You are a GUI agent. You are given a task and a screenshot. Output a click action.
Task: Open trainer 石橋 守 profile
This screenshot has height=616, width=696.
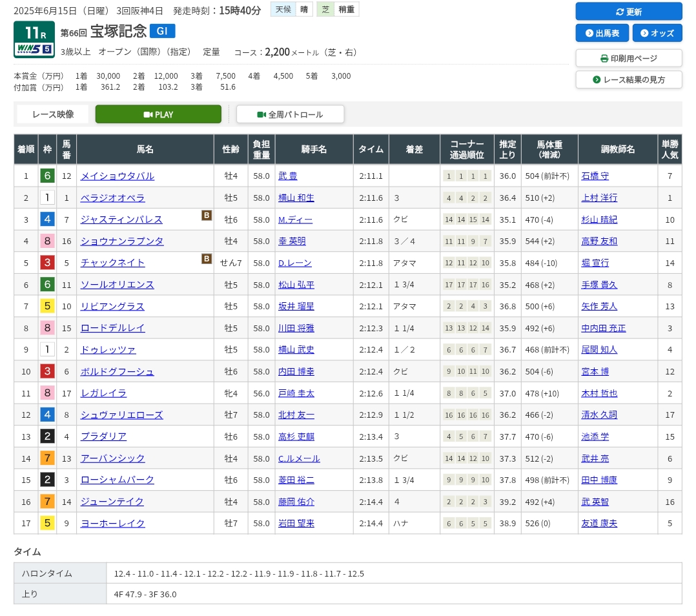point(595,176)
